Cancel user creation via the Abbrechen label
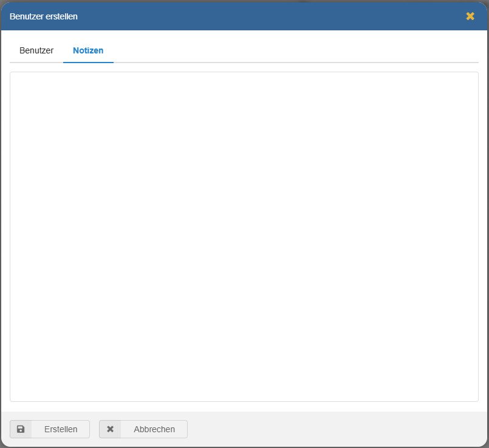Screen dimensions: 489x448 click(x=154, y=429)
